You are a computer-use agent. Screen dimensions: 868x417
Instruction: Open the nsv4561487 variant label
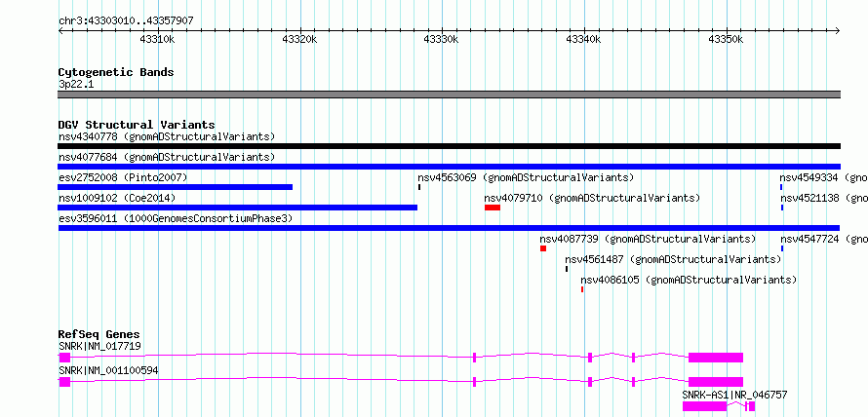pyautogui.click(x=673, y=259)
